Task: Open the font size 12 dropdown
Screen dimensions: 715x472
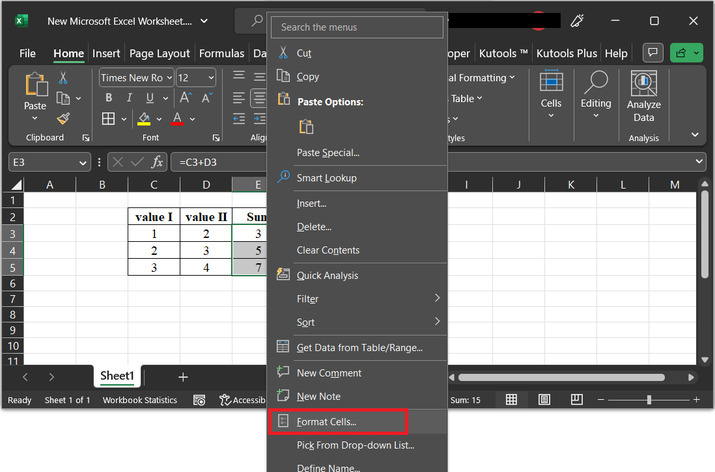Action: tap(211, 78)
